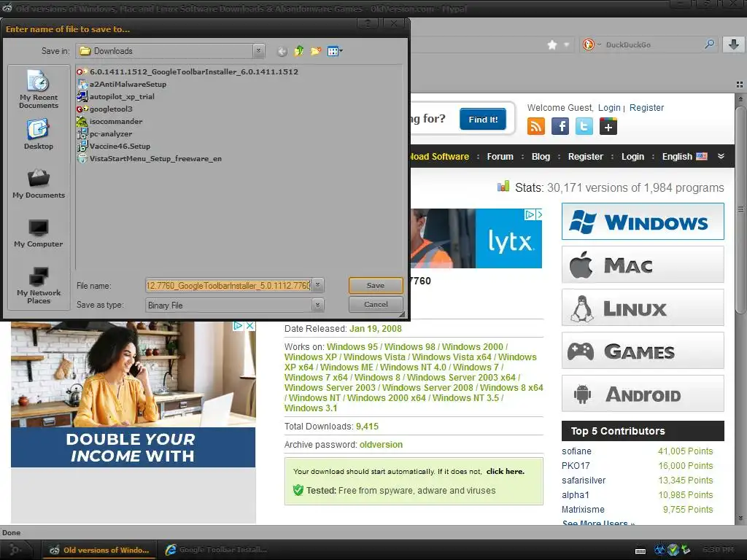
Task: Click the keyboard tray icon
Action: tap(640, 551)
